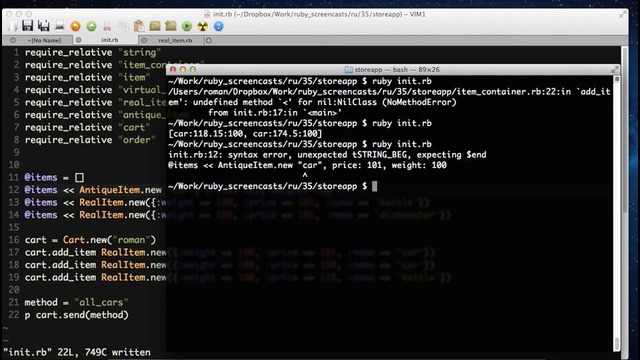Close the [No Name] tab with its circle icon

click(x=13, y=40)
